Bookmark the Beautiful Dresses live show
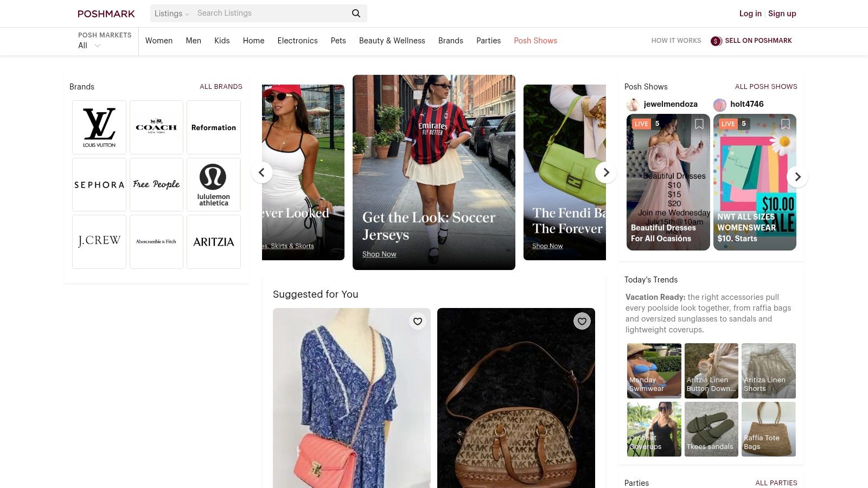Image resolution: width=868 pixels, height=488 pixels. coord(699,124)
